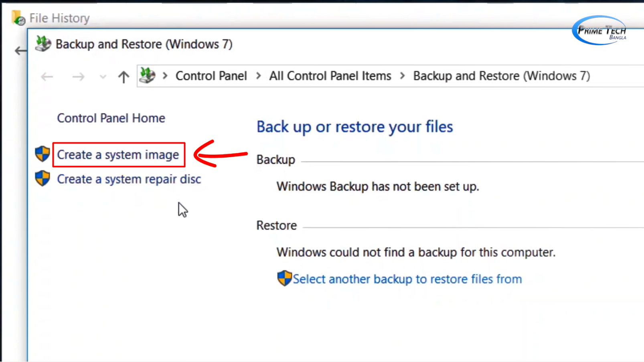Open All Control Panel Items breadcrumb
The image size is (644, 362).
[330, 76]
